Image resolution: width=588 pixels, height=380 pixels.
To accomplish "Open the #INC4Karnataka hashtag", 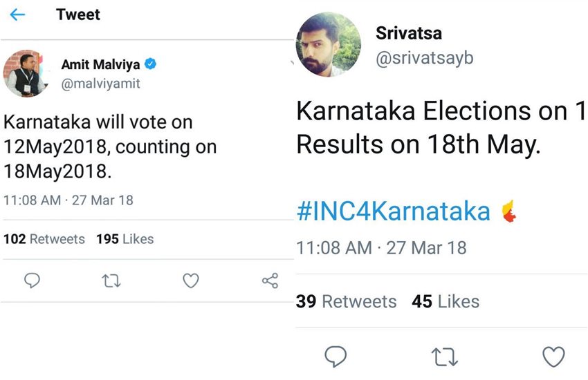I will point(393,211).
